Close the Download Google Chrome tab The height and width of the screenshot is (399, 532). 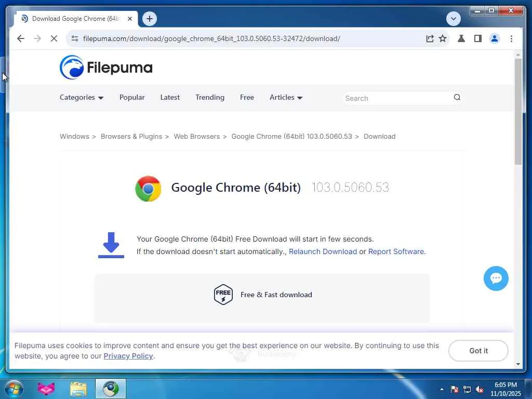(129, 19)
